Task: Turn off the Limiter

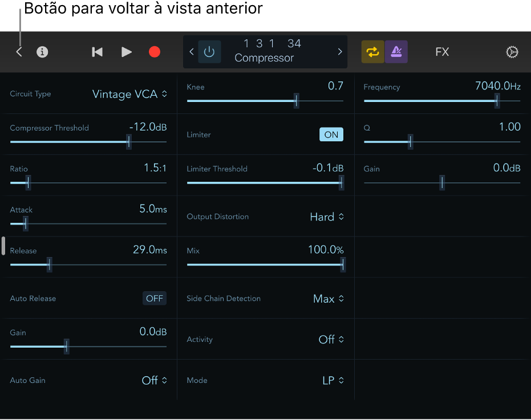Action: [331, 134]
